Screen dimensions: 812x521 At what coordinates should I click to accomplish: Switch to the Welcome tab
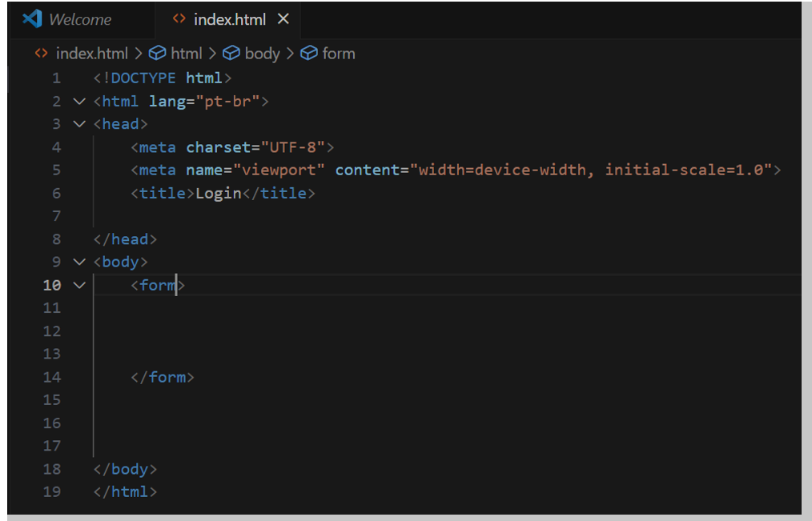click(80, 18)
